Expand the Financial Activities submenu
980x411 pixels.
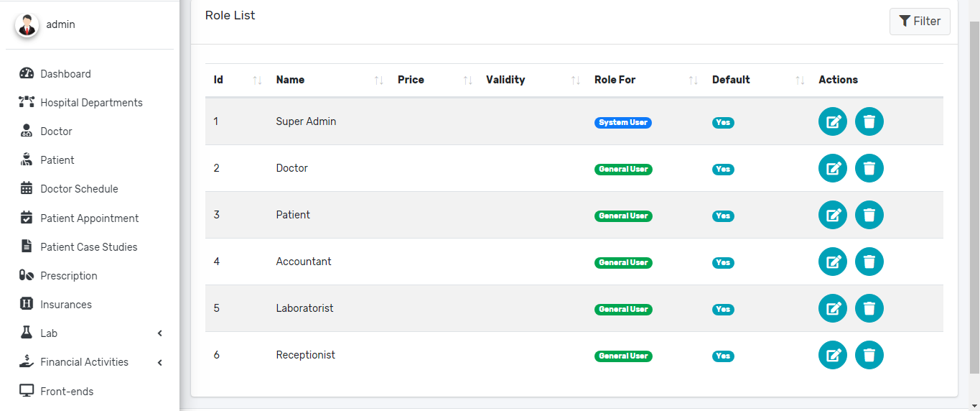point(160,362)
